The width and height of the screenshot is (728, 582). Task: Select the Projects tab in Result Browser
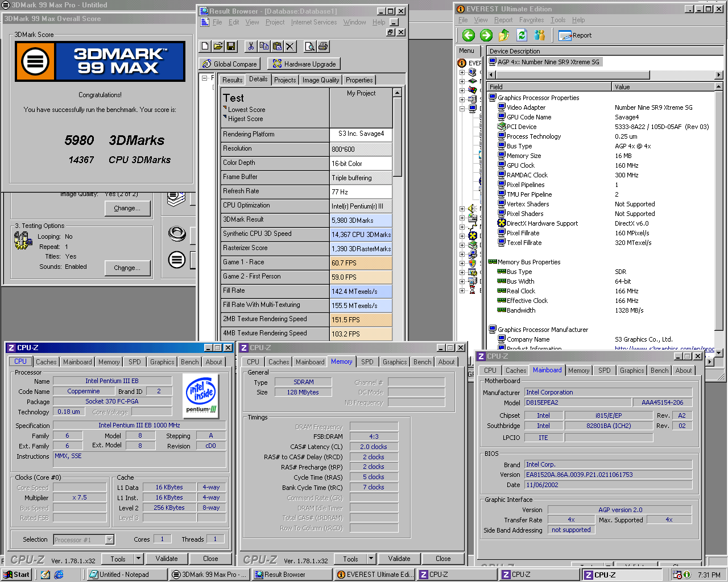coord(285,80)
